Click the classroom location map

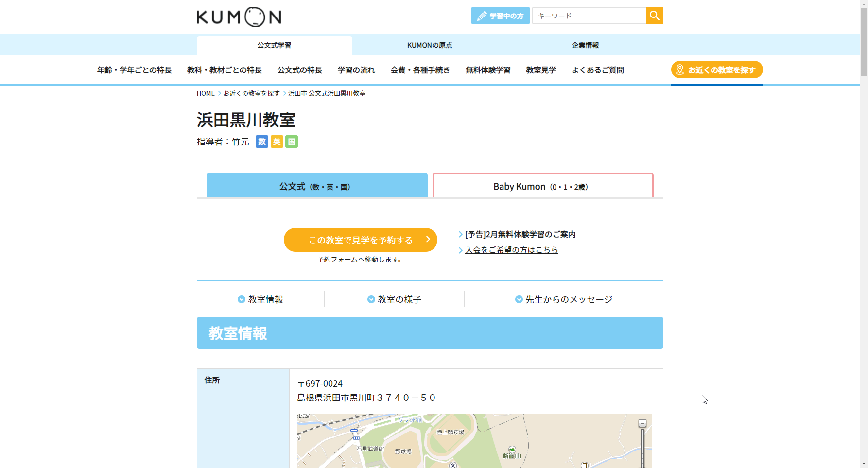(x=474, y=441)
